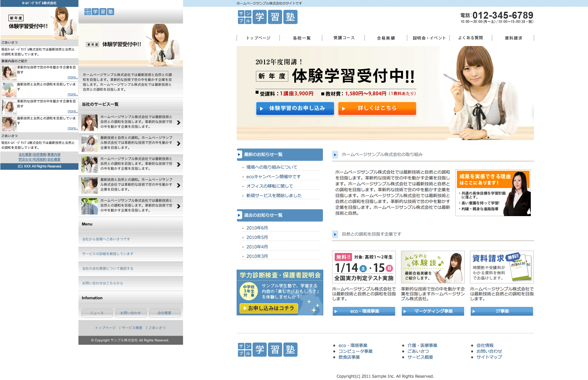Click the サンプル学習塾 header logo
The width and height of the screenshot is (588, 380).
267,17
